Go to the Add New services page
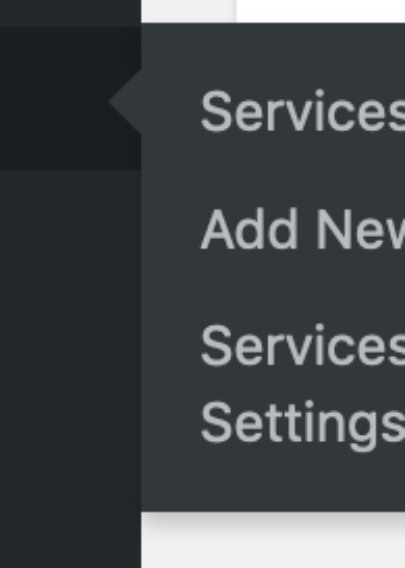The image size is (405, 568). point(303,229)
